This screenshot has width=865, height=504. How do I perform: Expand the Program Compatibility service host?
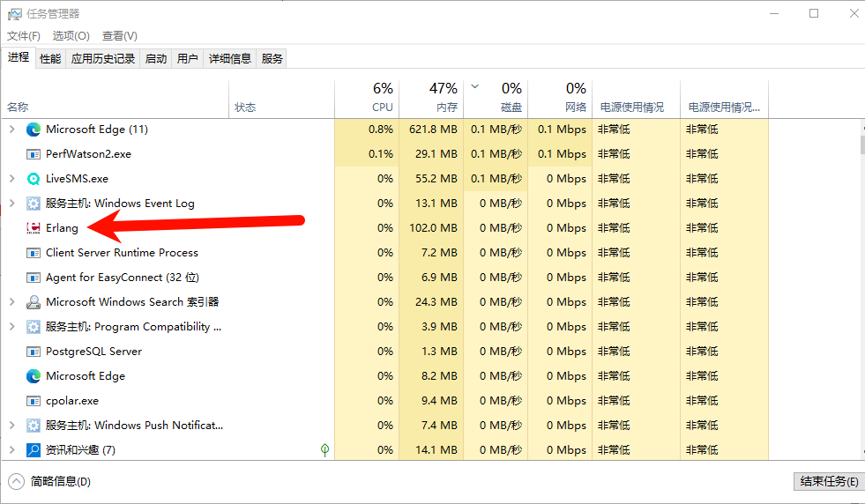tap(11, 327)
